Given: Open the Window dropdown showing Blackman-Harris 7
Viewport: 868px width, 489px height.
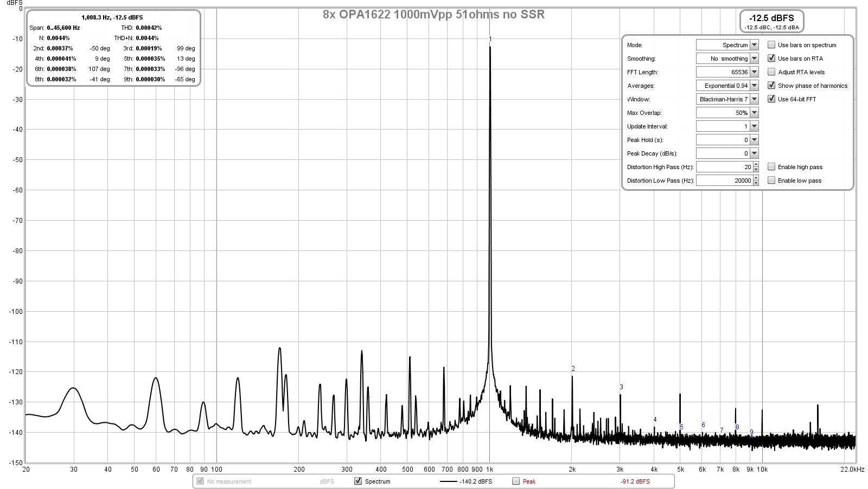Looking at the screenshot, I should [727, 99].
